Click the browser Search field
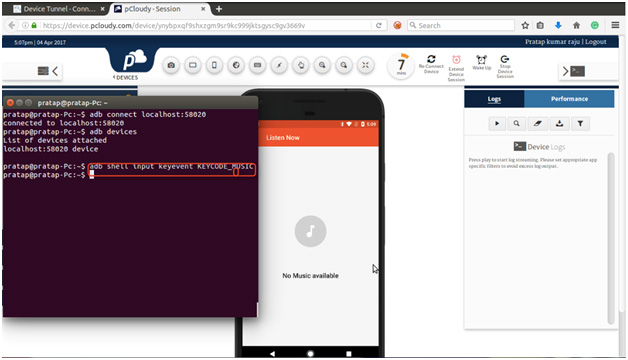 (x=461, y=26)
